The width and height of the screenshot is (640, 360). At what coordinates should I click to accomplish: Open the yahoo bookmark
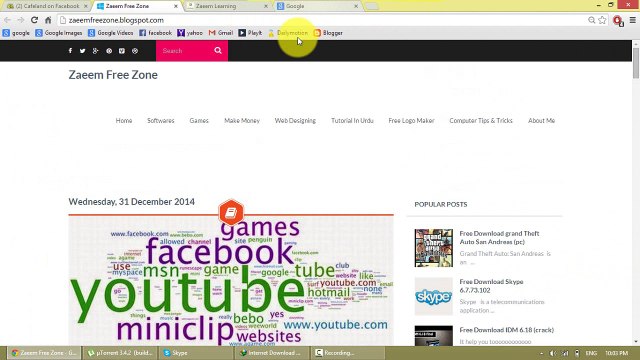pyautogui.click(x=190, y=33)
